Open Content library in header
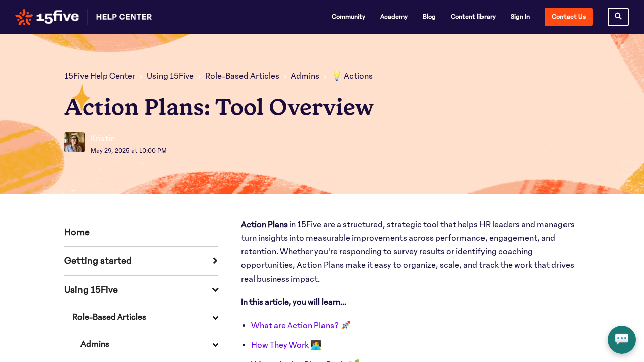 473,17
